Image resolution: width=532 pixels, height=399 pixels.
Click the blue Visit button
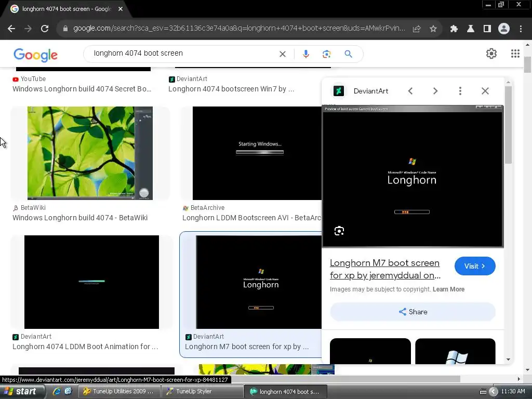point(475,266)
